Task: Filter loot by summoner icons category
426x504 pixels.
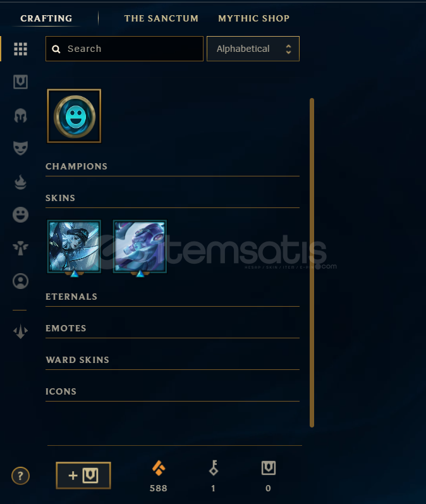Action: click(x=20, y=281)
